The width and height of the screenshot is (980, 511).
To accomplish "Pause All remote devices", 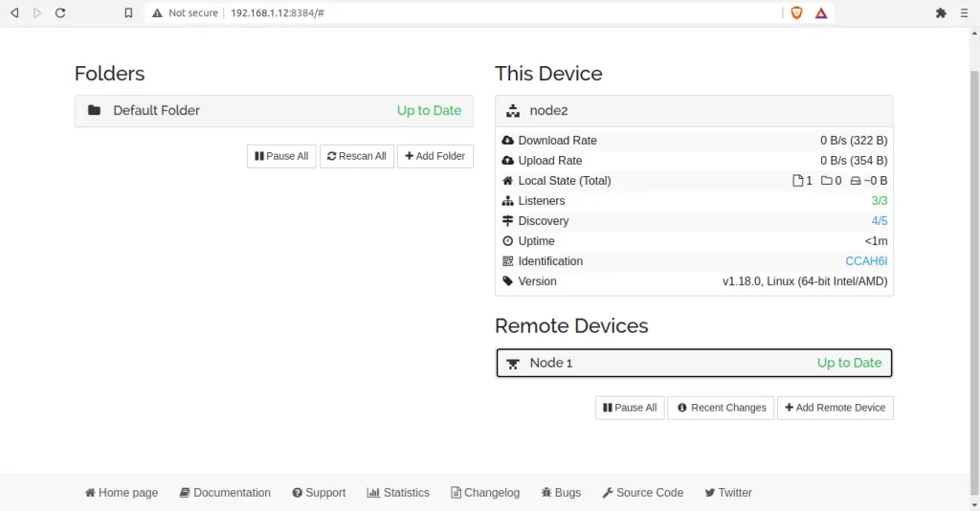I will click(630, 408).
